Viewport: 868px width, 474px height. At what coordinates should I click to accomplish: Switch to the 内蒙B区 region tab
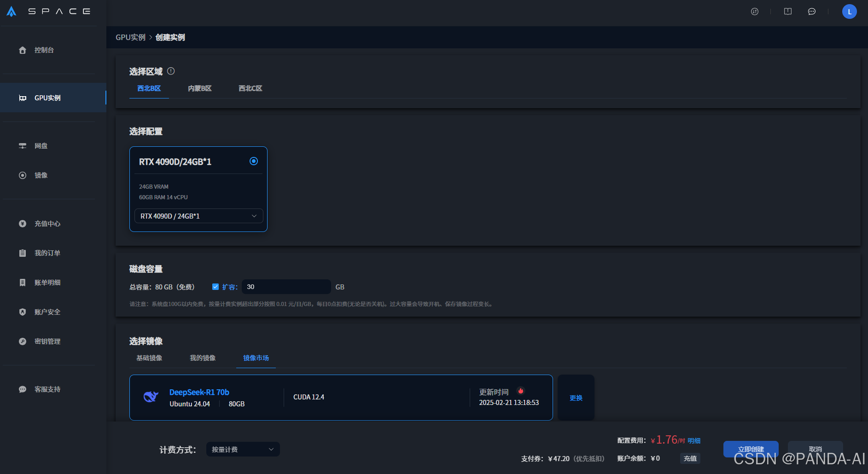click(x=200, y=88)
